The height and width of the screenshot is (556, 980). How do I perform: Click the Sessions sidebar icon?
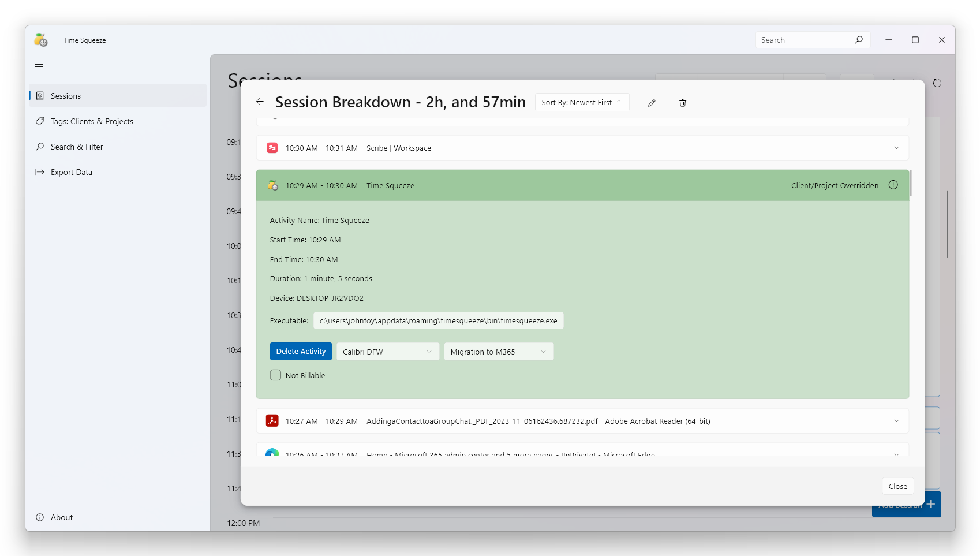point(40,96)
